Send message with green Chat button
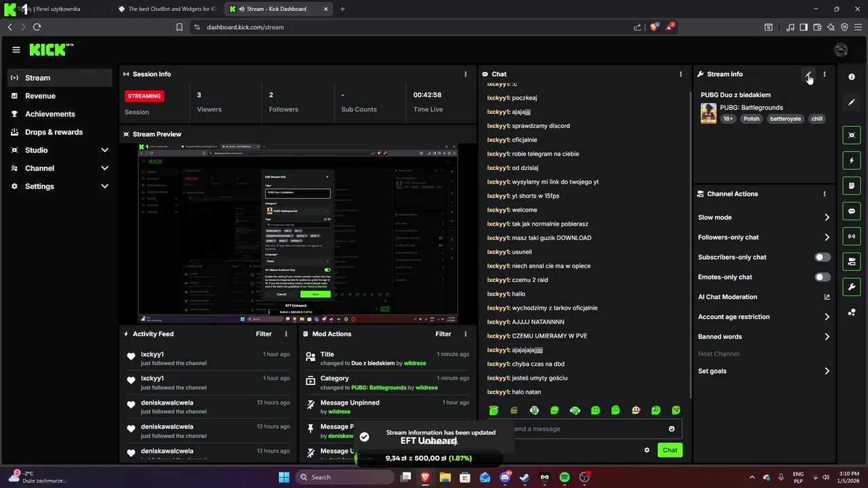The width and height of the screenshot is (868, 488). [670, 450]
